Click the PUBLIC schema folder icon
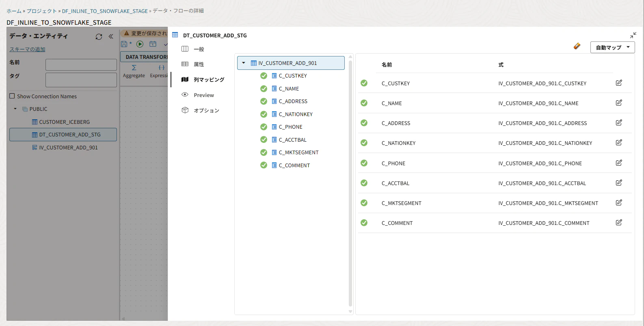Viewport: 644px width, 326px height. click(x=25, y=109)
